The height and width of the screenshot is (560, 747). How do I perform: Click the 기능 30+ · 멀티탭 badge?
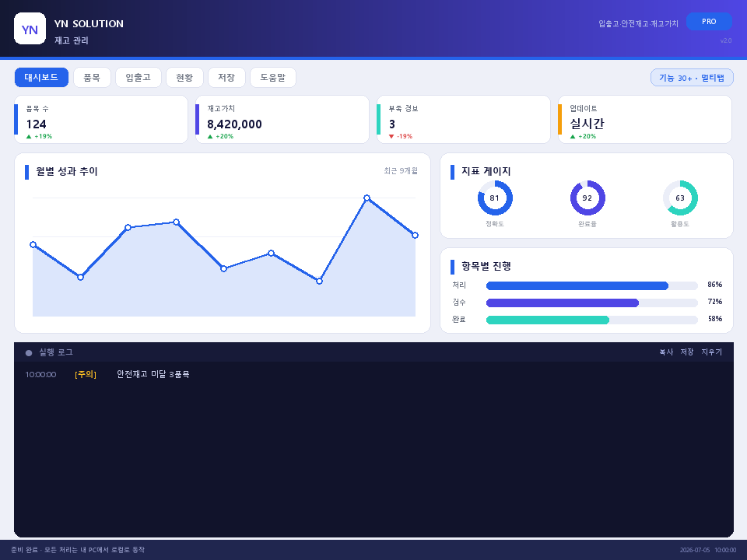tap(692, 78)
